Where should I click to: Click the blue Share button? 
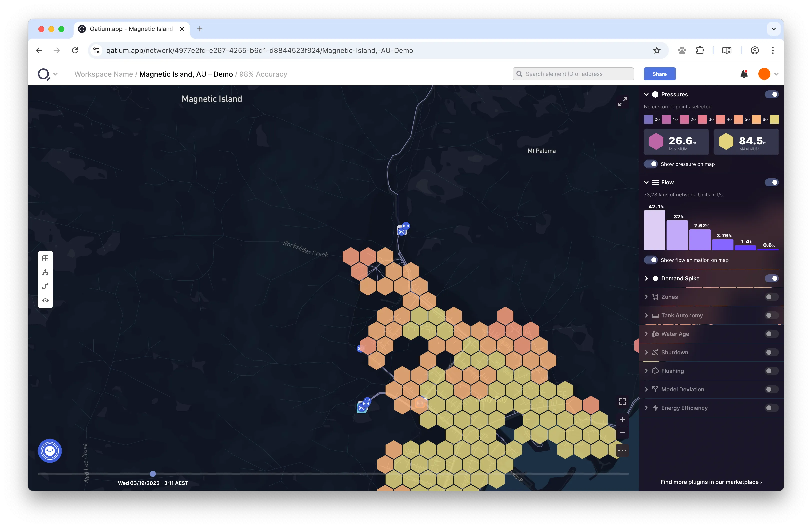pyautogui.click(x=659, y=74)
